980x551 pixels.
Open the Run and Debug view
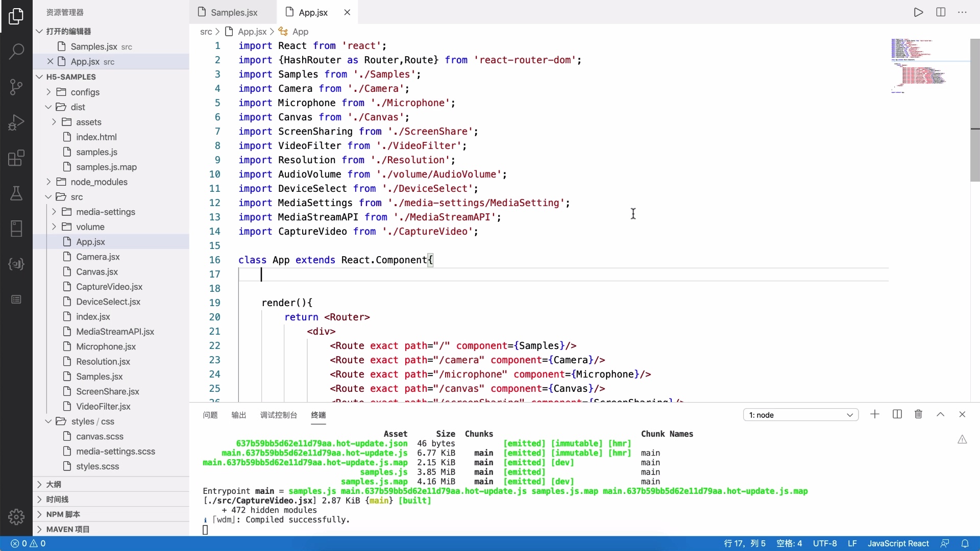[16, 122]
